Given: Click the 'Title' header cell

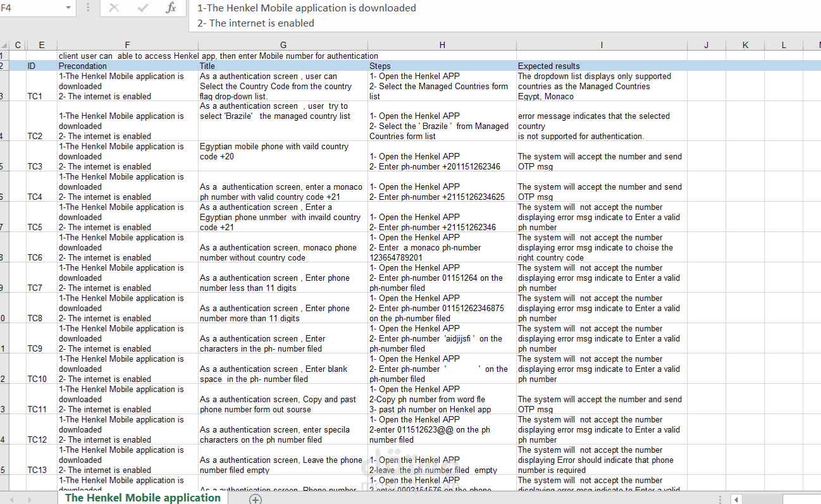Looking at the screenshot, I should coord(283,66).
